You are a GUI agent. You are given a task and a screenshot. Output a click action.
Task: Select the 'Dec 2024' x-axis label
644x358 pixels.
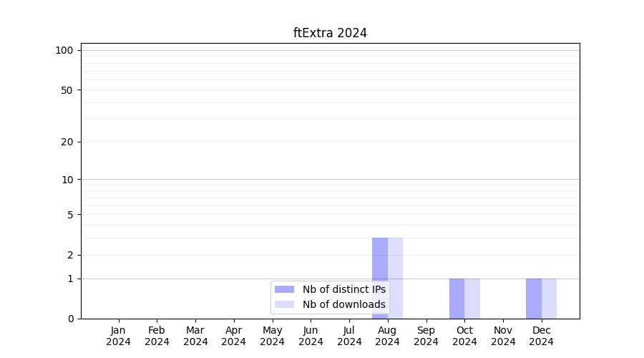point(541,336)
